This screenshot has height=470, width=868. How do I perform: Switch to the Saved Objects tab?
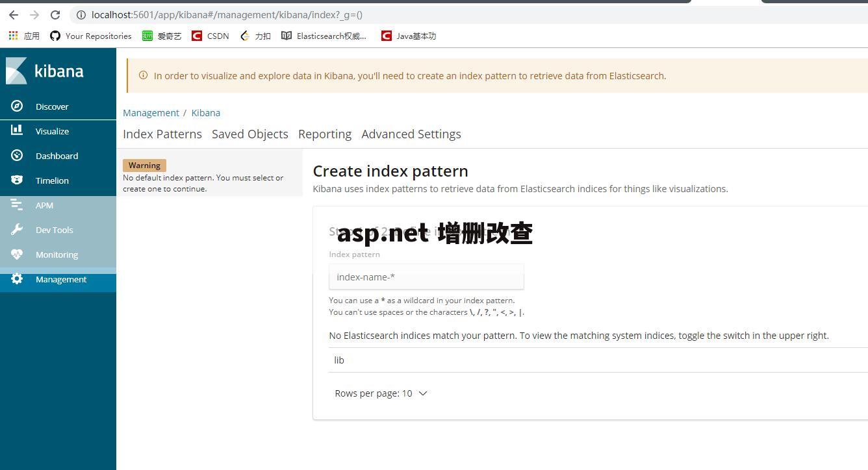pos(250,134)
